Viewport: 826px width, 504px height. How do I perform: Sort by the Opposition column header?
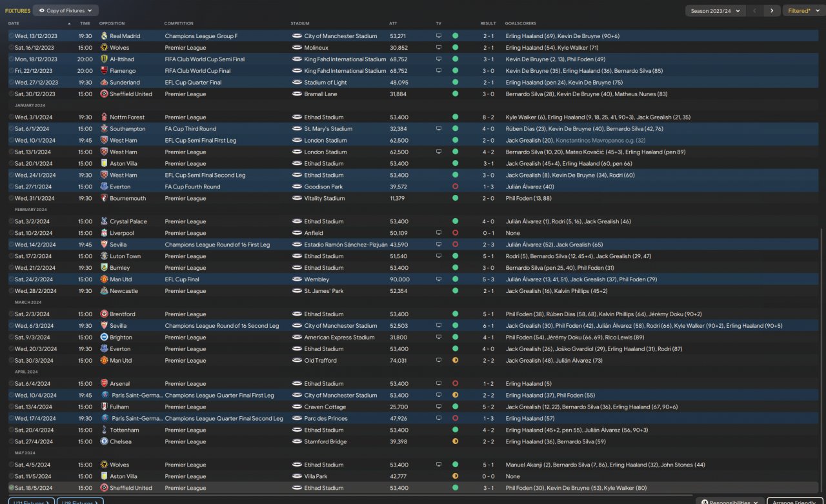[x=112, y=24]
